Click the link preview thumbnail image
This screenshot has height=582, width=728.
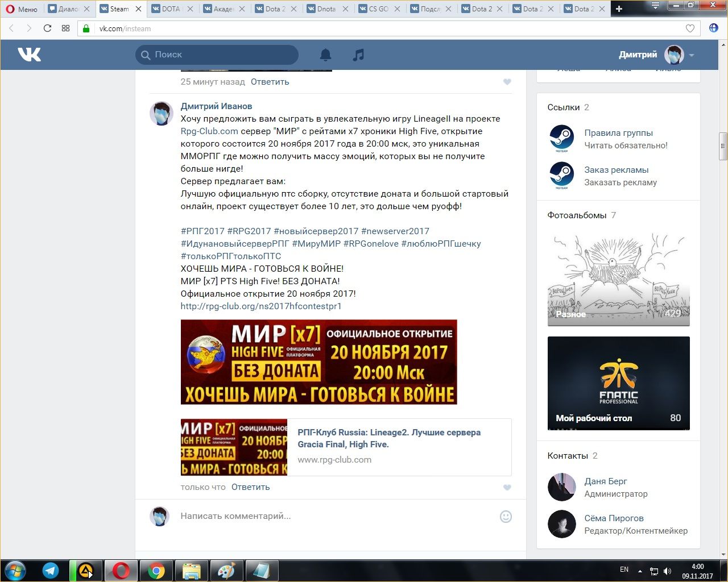click(x=234, y=447)
